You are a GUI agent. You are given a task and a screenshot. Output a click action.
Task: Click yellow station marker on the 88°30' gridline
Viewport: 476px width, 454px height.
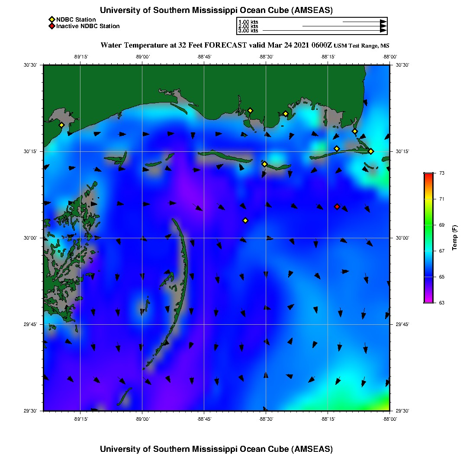pyautogui.click(x=264, y=164)
